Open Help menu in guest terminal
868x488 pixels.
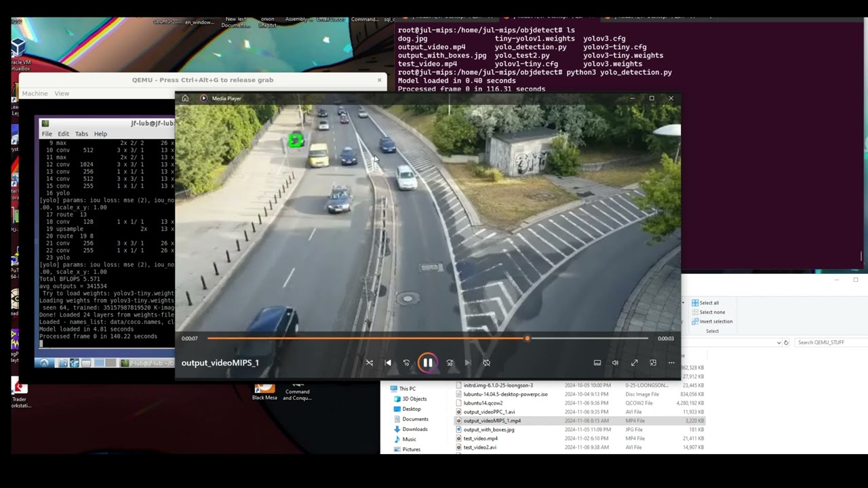coord(100,134)
